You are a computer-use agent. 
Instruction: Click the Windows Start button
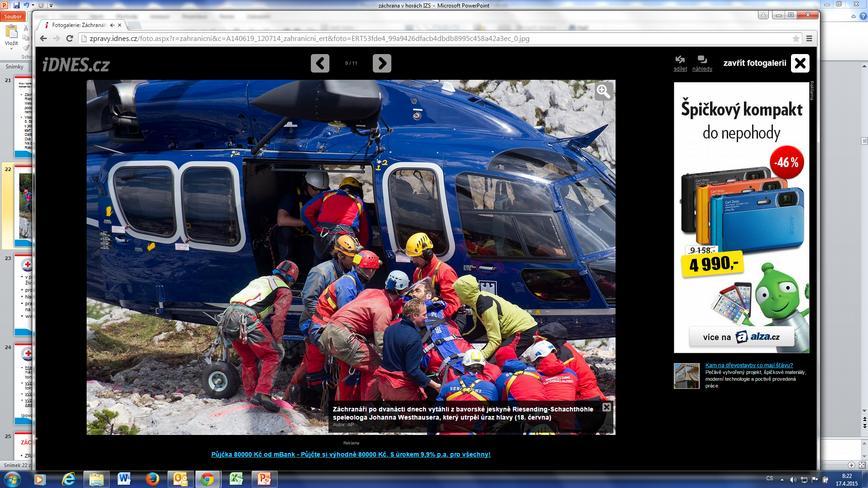[x=12, y=479]
